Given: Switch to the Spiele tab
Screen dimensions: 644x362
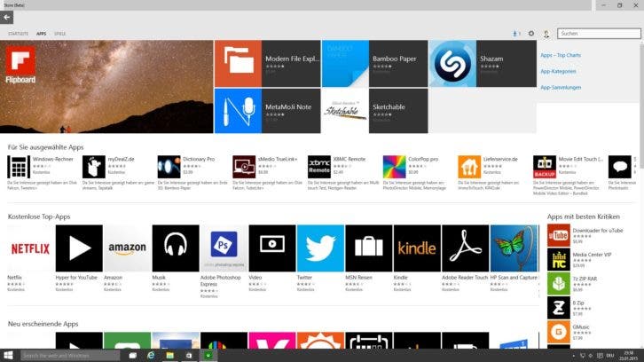Looking at the screenshot, I should (60, 34).
